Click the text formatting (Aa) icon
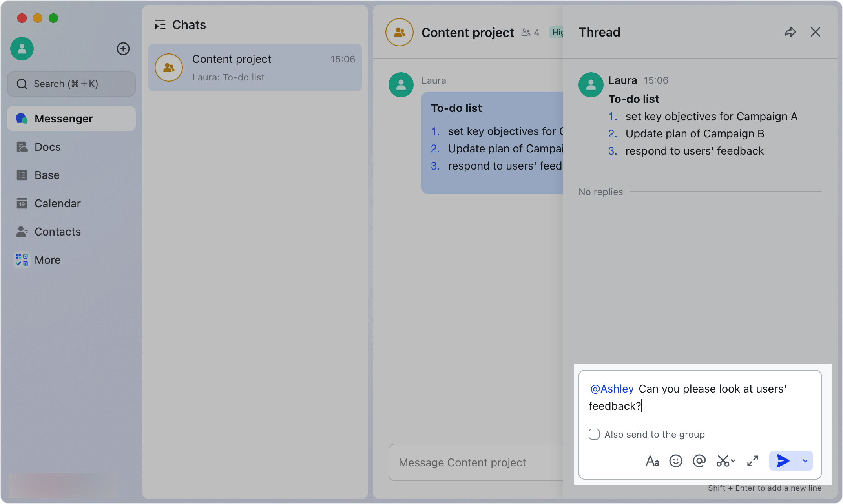Image resolution: width=843 pixels, height=504 pixels. (652, 461)
